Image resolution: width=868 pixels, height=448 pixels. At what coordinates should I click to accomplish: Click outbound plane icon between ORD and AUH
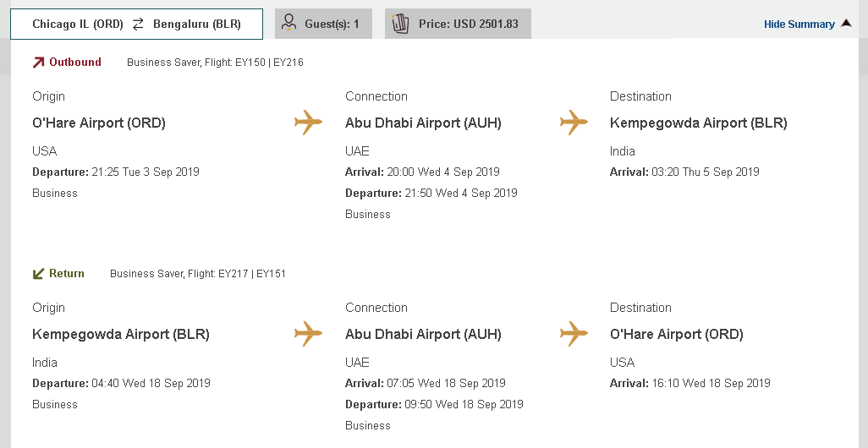pos(308,123)
